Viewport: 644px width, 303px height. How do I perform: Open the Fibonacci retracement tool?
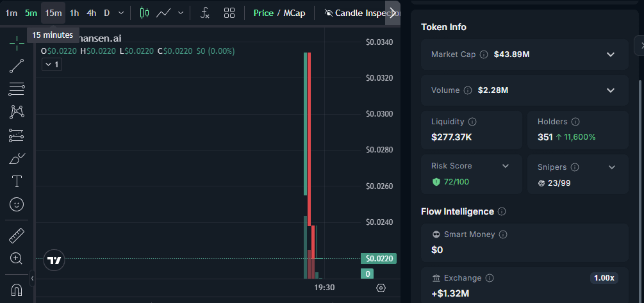(x=17, y=88)
